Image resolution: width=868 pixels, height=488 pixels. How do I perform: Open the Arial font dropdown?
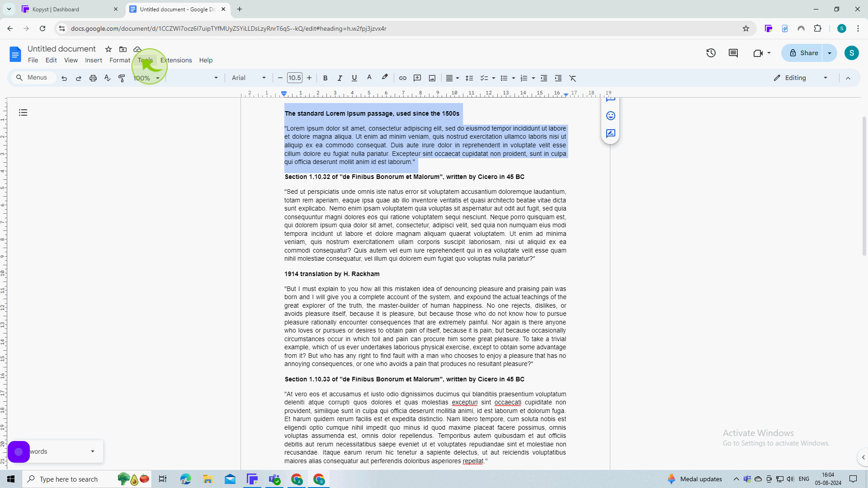pyautogui.click(x=249, y=78)
